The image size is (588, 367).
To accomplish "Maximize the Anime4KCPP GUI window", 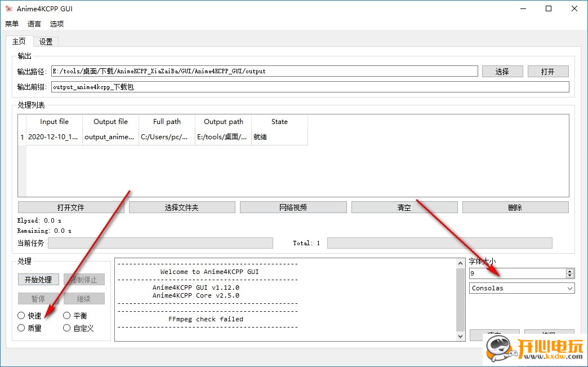I will (x=549, y=8).
